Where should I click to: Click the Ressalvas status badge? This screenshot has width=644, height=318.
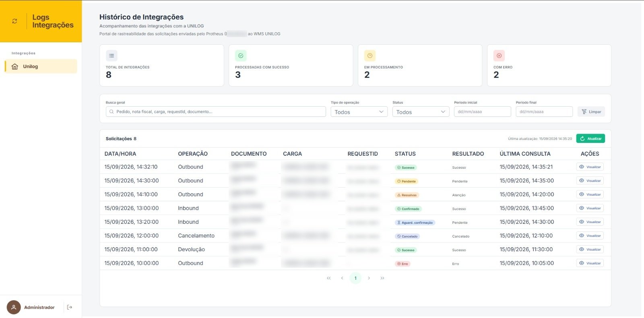[x=407, y=195]
